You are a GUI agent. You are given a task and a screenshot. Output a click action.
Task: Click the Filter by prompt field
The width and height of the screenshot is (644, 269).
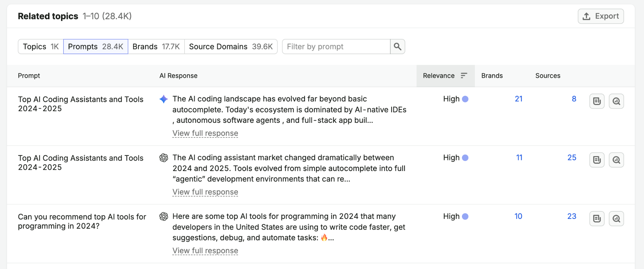click(x=336, y=47)
